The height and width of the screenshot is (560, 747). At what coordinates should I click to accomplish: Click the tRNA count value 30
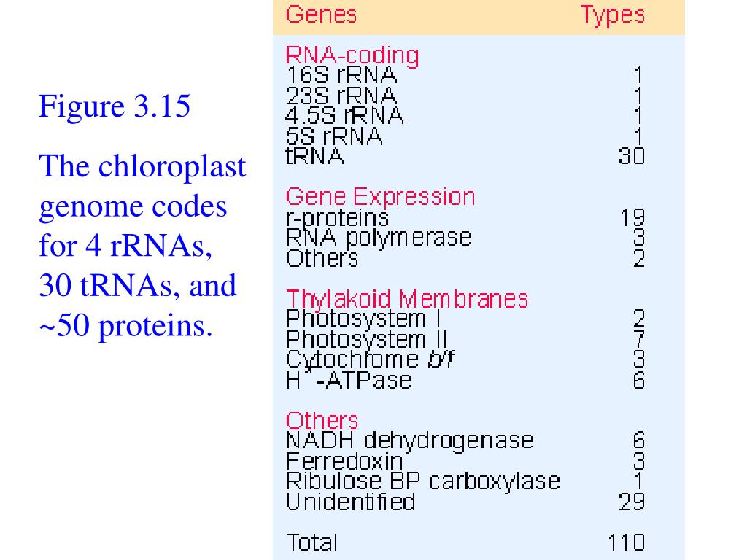point(632,156)
